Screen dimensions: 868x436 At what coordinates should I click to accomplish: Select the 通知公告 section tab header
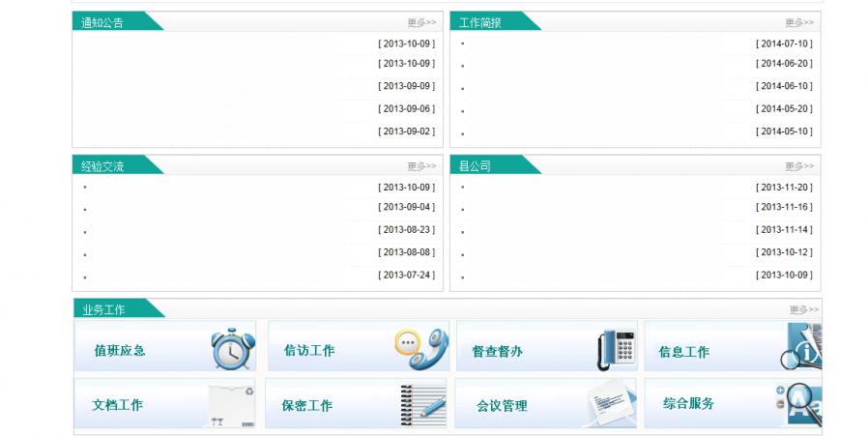[102, 22]
